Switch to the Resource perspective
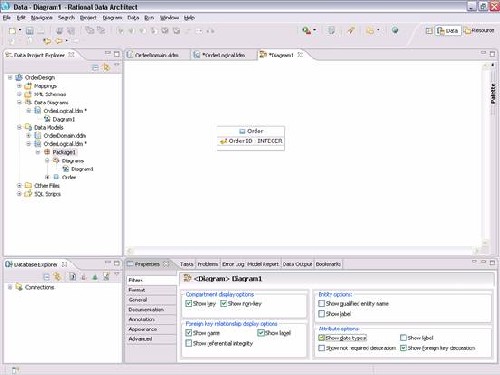Viewport: 500px width, 375px height. (x=479, y=31)
